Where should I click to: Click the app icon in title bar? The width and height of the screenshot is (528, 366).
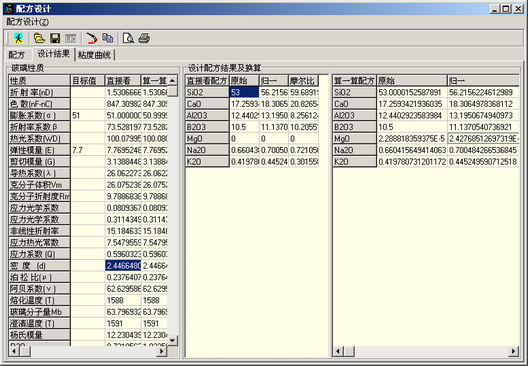tap(9, 9)
